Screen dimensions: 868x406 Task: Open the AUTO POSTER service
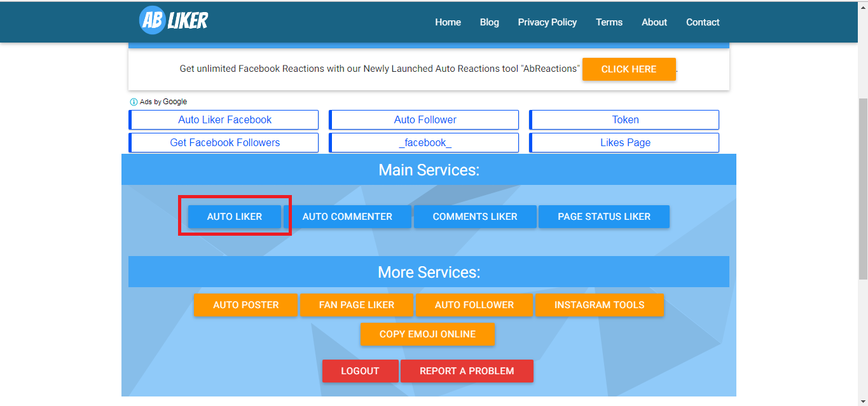(x=245, y=305)
